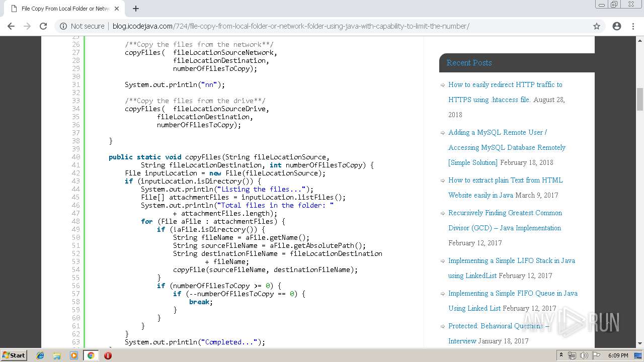
Task: Click the 'break;' keyword in code
Action: tap(201, 302)
